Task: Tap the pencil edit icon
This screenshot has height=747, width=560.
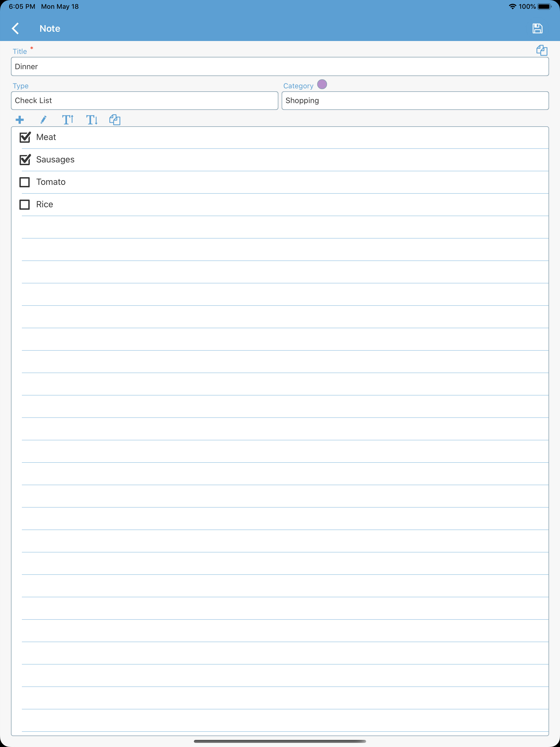Action: [x=43, y=119]
